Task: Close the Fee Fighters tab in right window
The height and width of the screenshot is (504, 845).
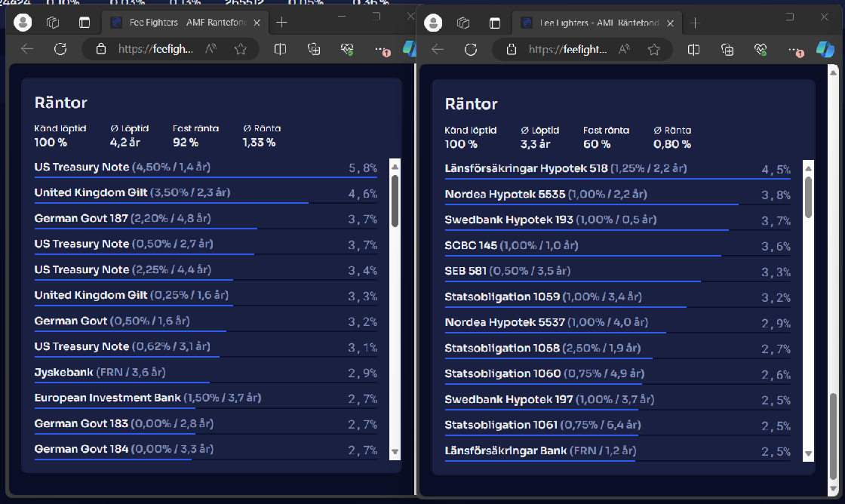Action: [x=671, y=23]
